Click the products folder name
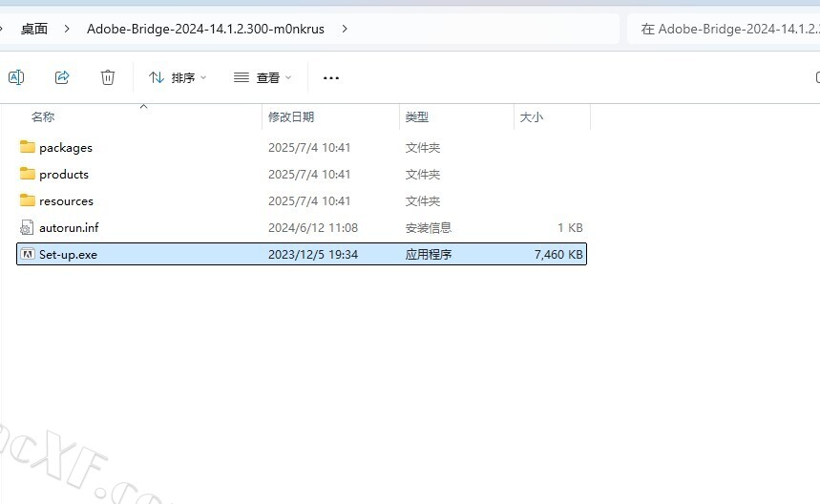This screenshot has height=504, width=820. [x=64, y=174]
